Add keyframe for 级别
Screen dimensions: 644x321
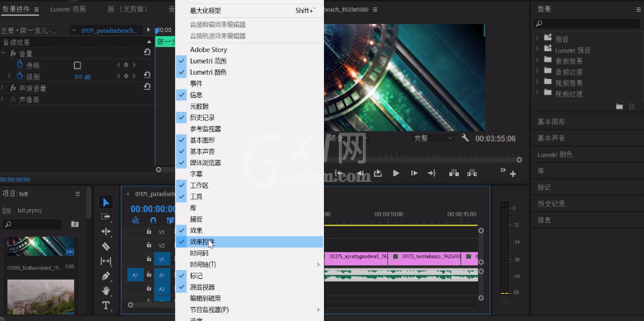point(126,76)
